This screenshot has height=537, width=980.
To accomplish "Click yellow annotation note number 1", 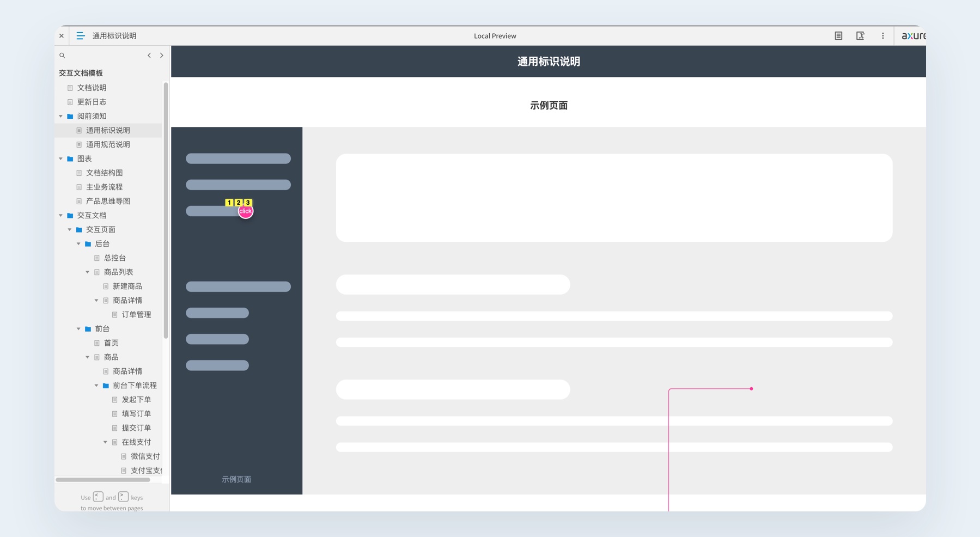I will (x=229, y=203).
